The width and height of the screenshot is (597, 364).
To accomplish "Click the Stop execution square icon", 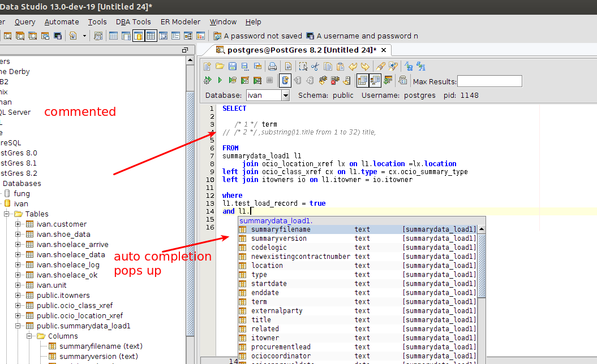I will (269, 80).
